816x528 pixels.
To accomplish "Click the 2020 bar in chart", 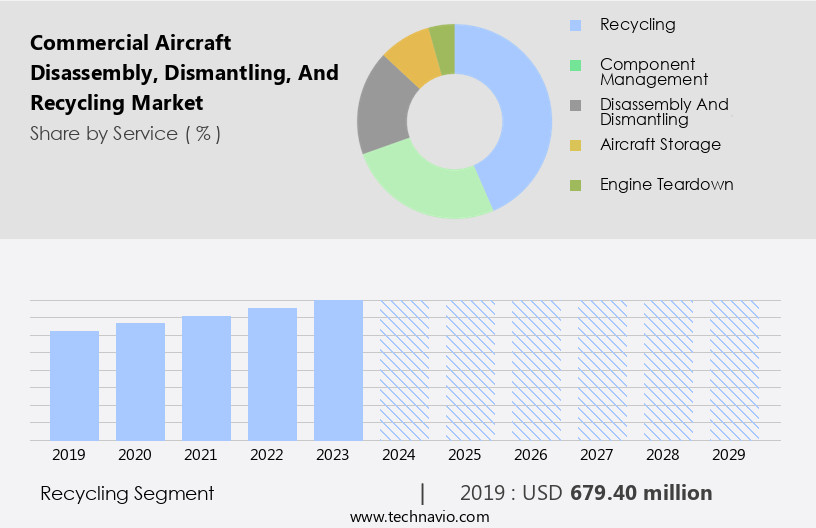I will pyautogui.click(x=141, y=382).
